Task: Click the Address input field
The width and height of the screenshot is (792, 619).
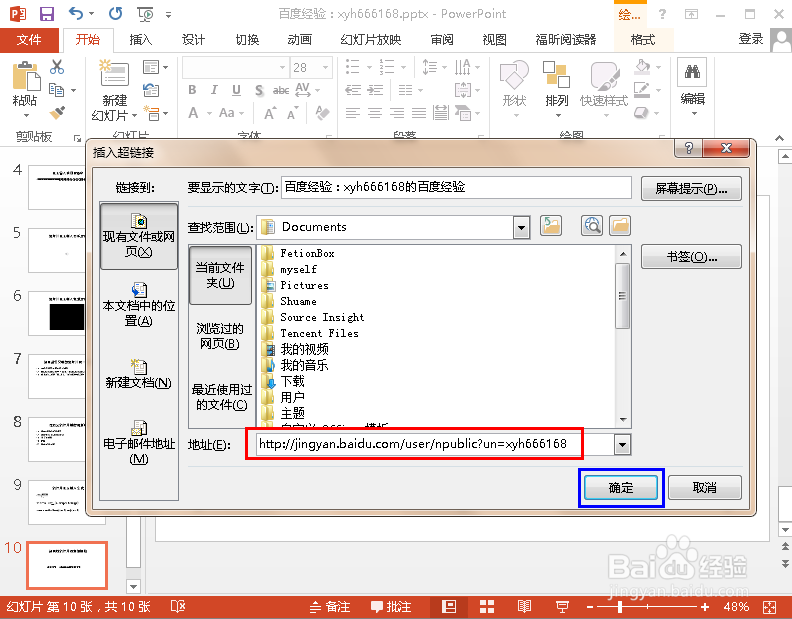Action: [x=435, y=444]
